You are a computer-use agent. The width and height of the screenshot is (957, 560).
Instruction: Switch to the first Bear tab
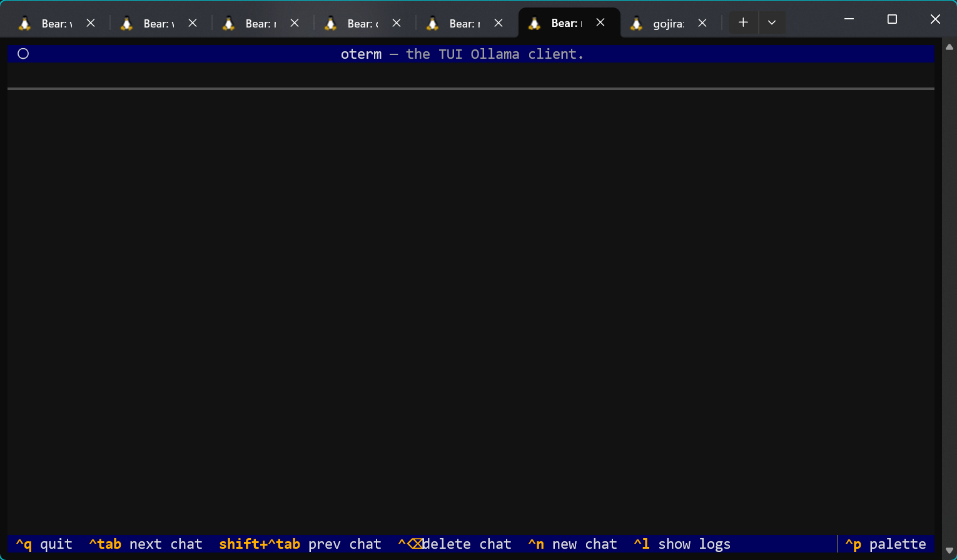56,24
